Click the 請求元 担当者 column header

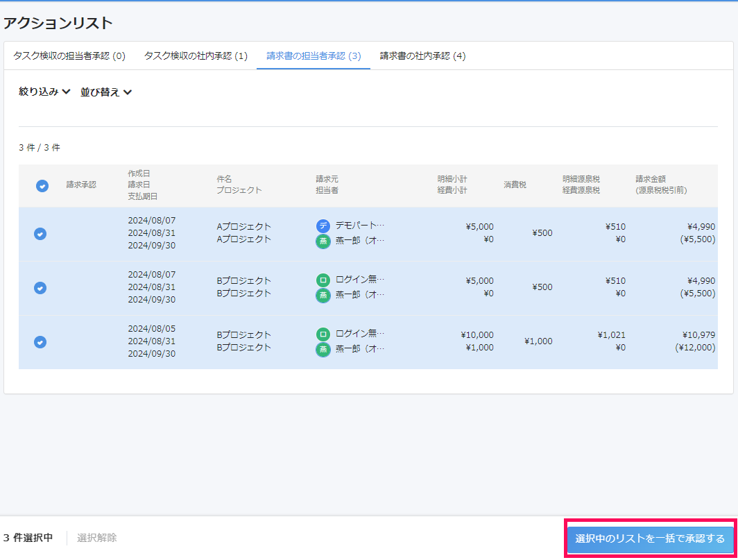[327, 185]
